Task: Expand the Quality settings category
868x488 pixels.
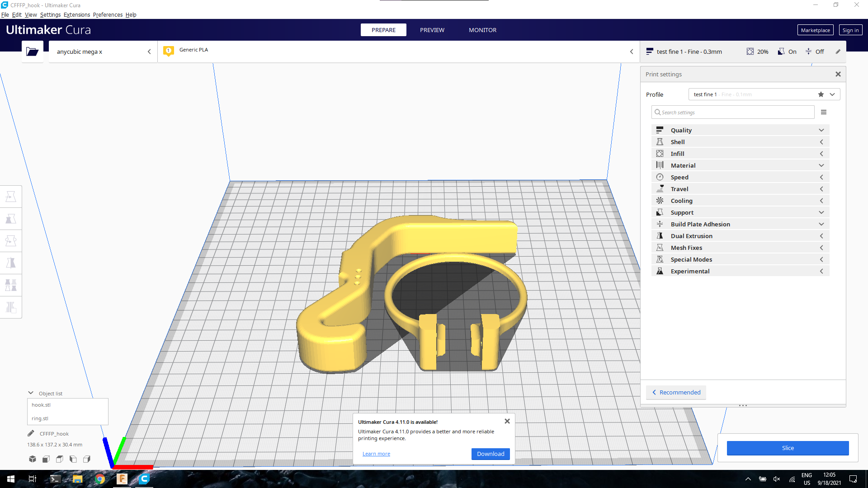Action: (741, 130)
